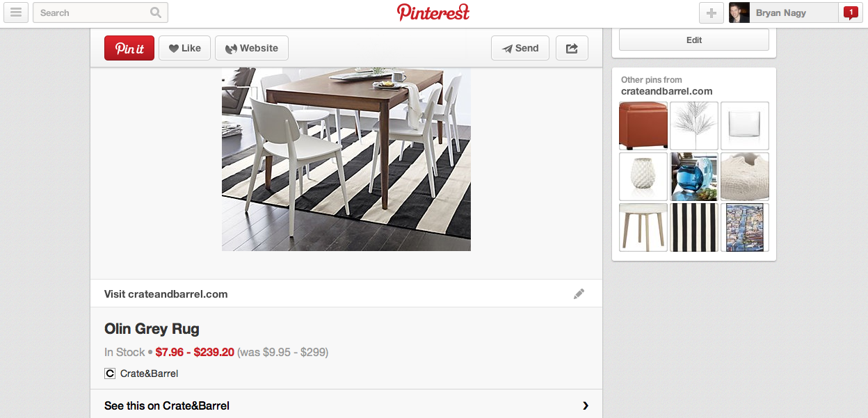Send this pin with the Send button
Viewport: 868px width, 418px height.
[520, 48]
